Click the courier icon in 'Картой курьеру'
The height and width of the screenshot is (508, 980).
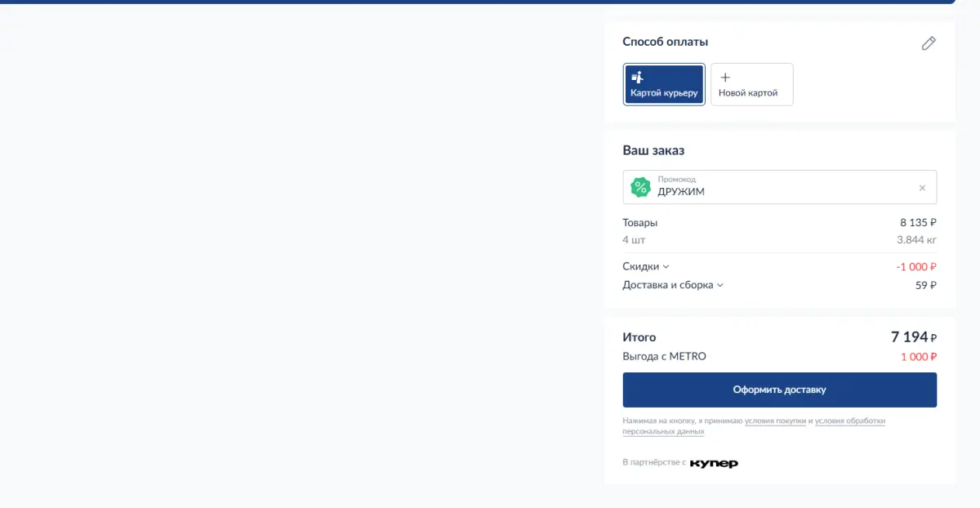point(638,78)
